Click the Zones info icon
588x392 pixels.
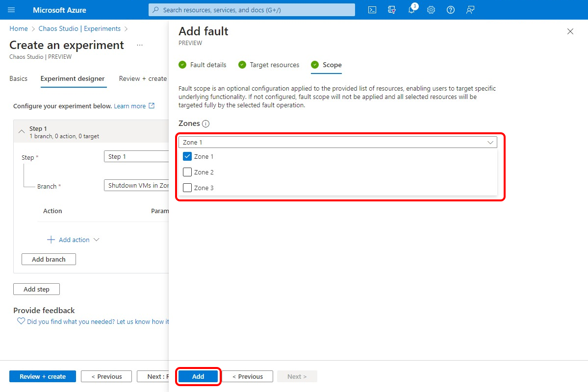click(x=206, y=124)
